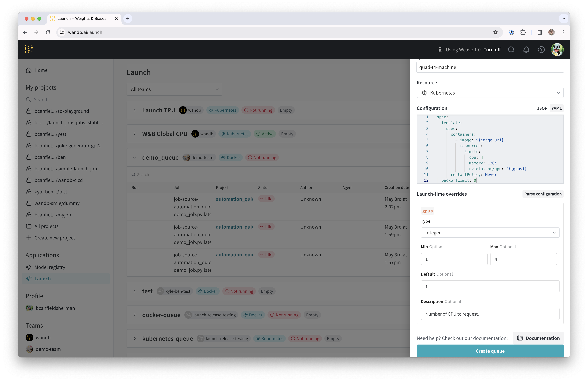Click Parse configuration

[543, 194]
